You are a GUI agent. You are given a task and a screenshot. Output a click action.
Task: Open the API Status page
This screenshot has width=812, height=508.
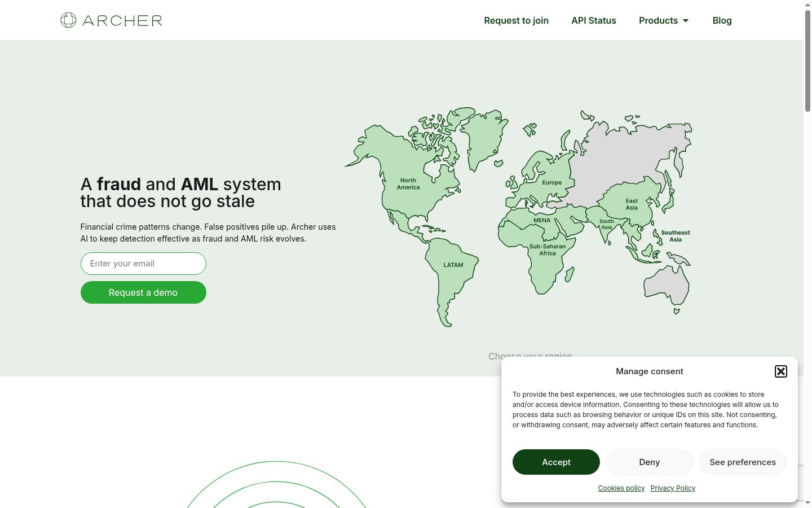point(594,20)
